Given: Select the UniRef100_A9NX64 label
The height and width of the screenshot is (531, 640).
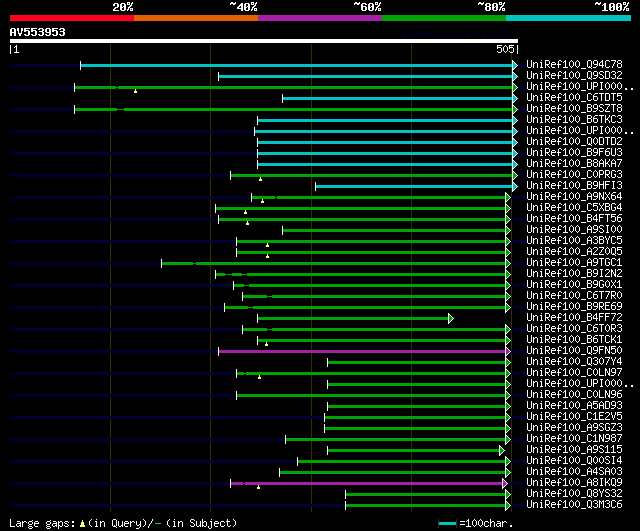Looking at the screenshot, I should 574,197.
